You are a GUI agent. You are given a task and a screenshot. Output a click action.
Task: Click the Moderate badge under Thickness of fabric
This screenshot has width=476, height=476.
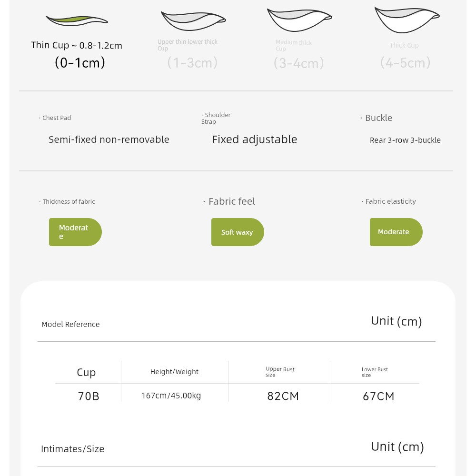point(75,232)
